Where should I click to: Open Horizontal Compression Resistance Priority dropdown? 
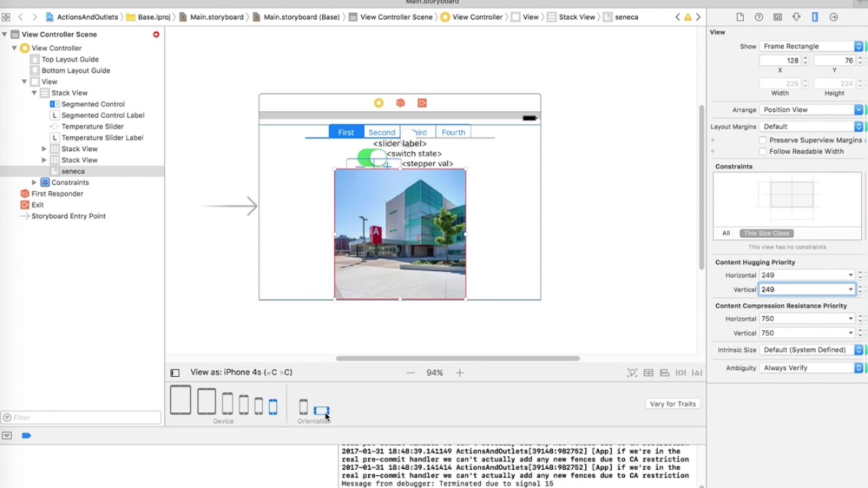[x=850, y=319]
